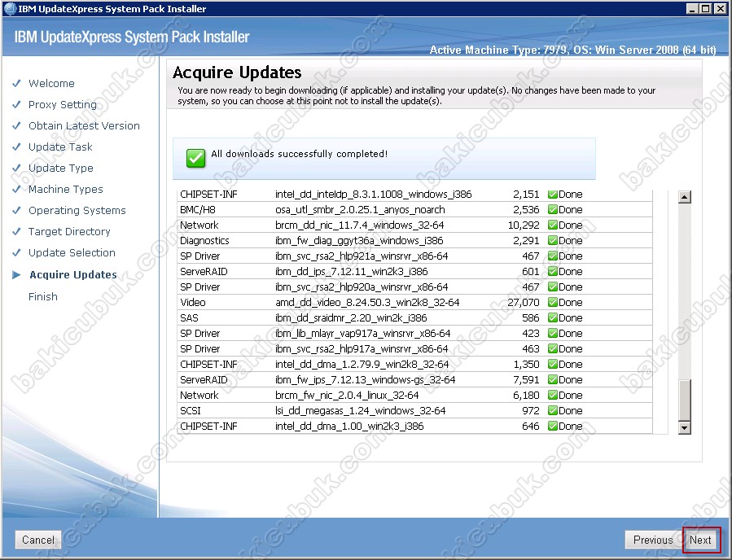
Task: Click 'ibm_fw_ips_7.12.13_windows-gs_32-64' file name
Action: click(x=365, y=379)
